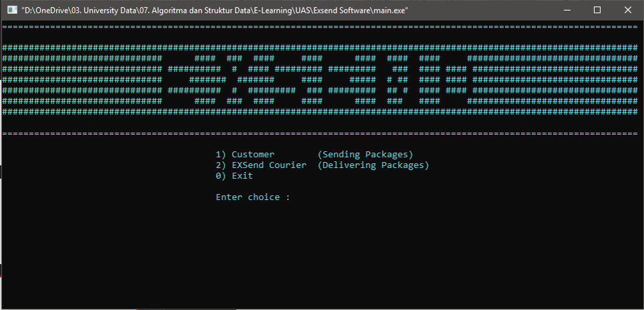Close the main.exe console window
The width and height of the screenshot is (644, 310).
(x=628, y=10)
